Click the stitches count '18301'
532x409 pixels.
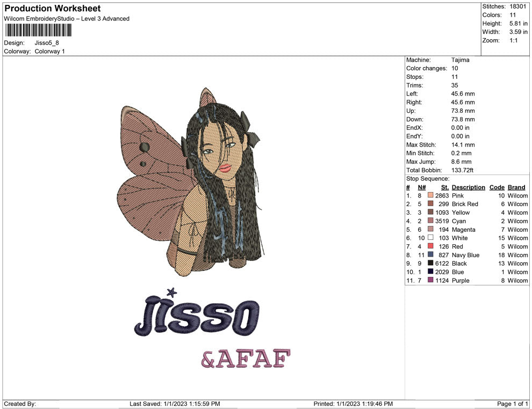click(x=517, y=6)
